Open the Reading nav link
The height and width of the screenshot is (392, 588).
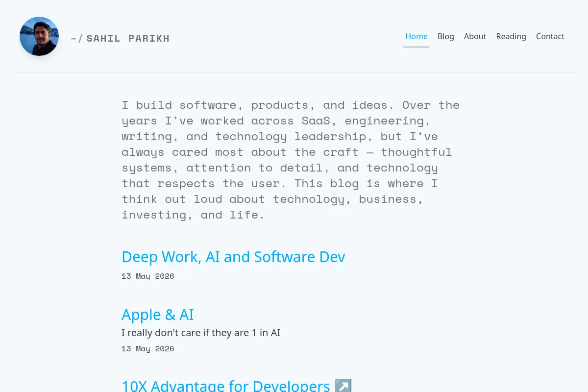click(x=511, y=36)
